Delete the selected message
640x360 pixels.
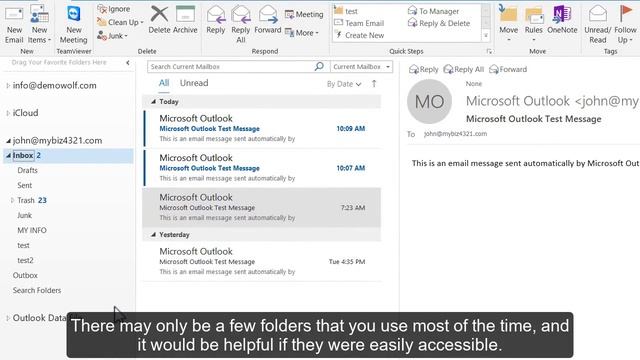click(159, 20)
